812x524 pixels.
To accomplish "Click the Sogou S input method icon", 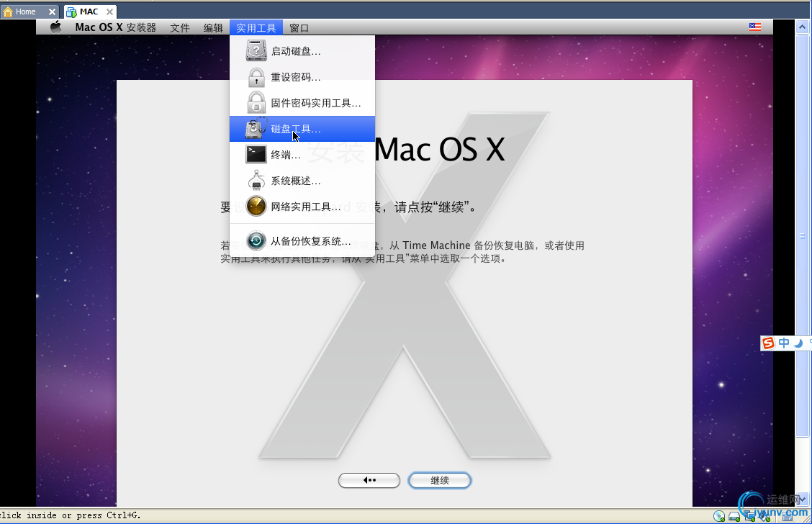I will coord(769,343).
